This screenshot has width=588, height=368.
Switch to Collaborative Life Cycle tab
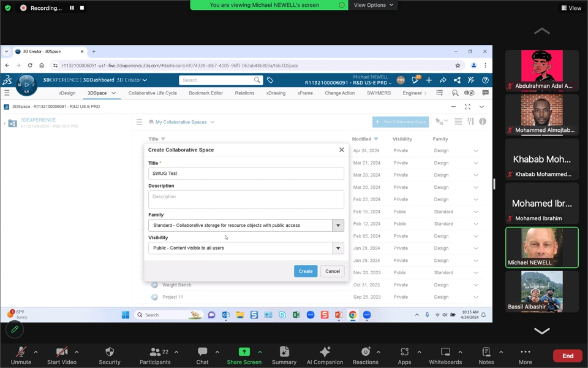pos(153,93)
